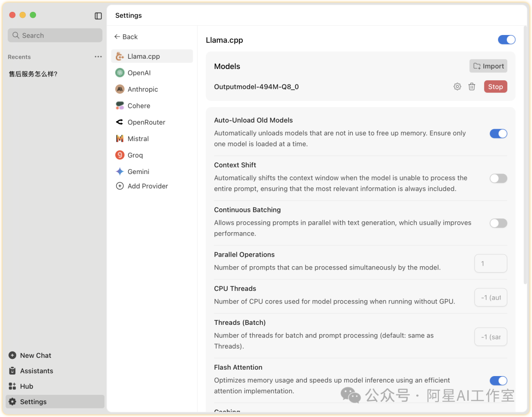Image resolution: width=532 pixels, height=417 pixels.
Task: Click the OpenAI provider icon
Action: pyautogui.click(x=120, y=72)
